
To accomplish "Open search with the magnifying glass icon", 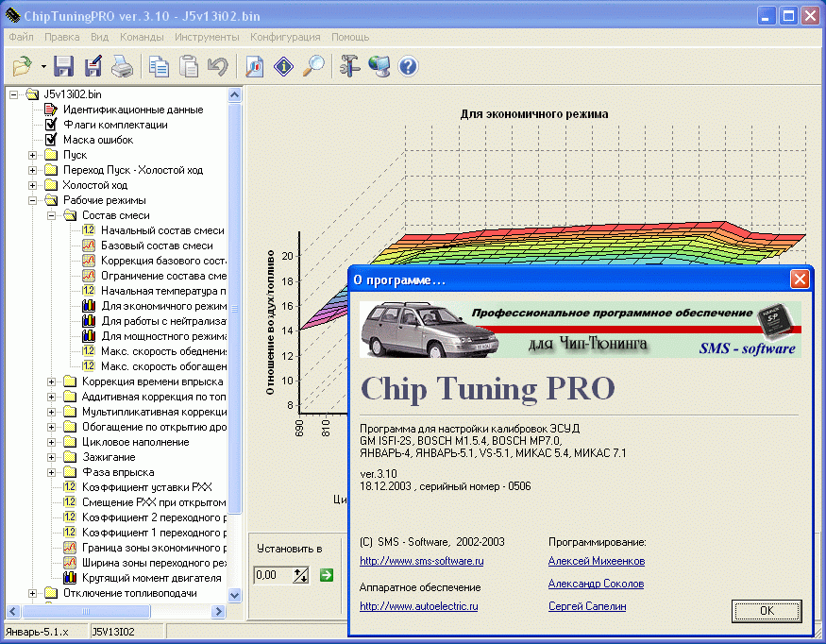I will pyautogui.click(x=314, y=66).
